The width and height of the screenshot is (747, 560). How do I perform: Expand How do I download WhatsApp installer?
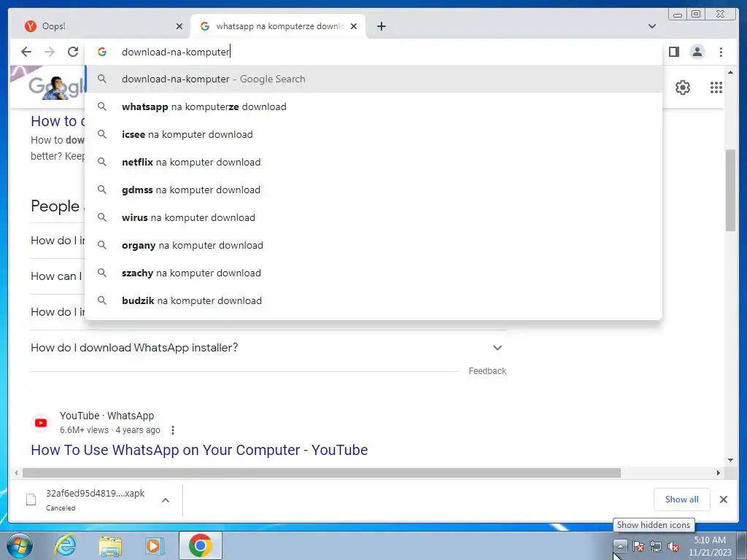pyautogui.click(x=267, y=348)
